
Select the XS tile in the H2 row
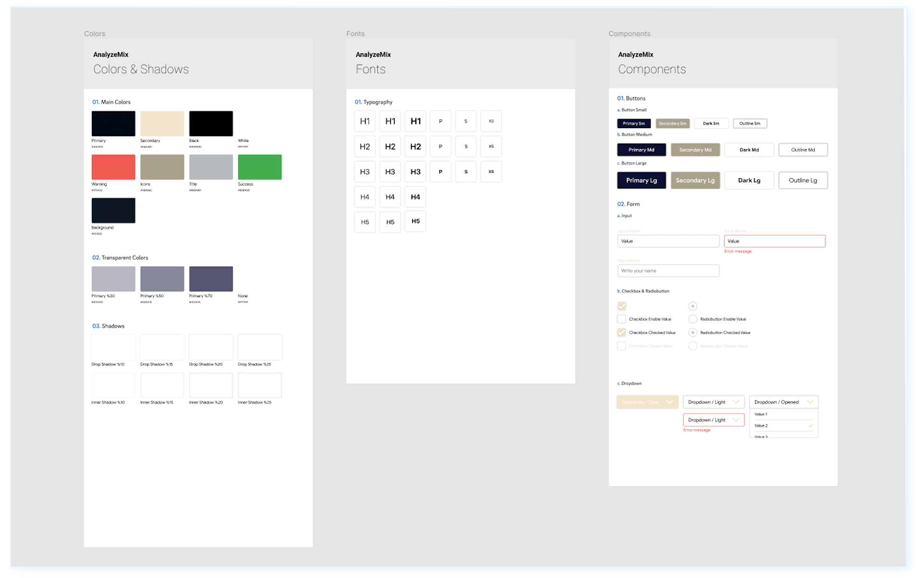(490, 146)
